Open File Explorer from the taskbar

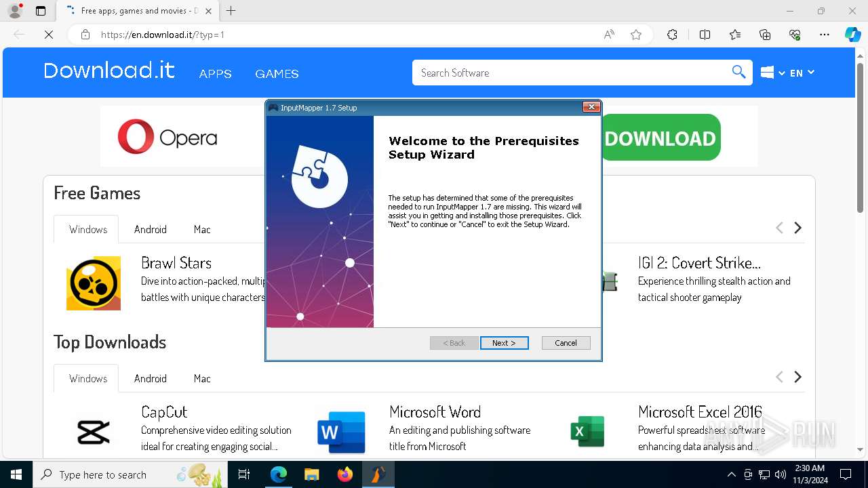point(311,474)
